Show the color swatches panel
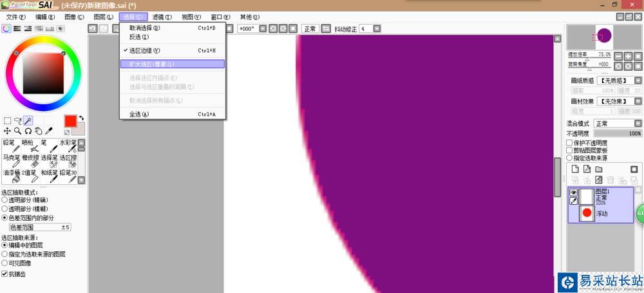The height and width of the screenshot is (293, 644). [x=50, y=28]
